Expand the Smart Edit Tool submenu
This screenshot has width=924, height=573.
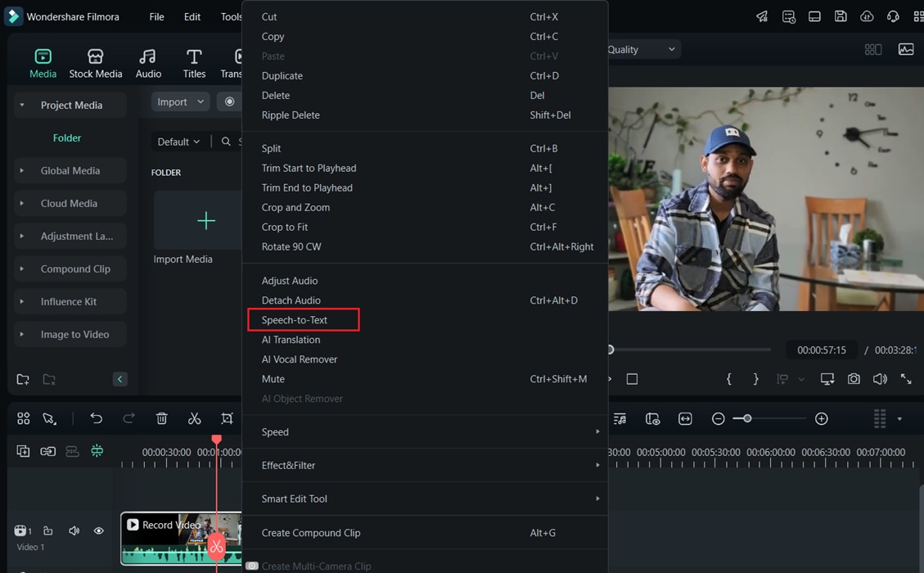click(x=425, y=499)
